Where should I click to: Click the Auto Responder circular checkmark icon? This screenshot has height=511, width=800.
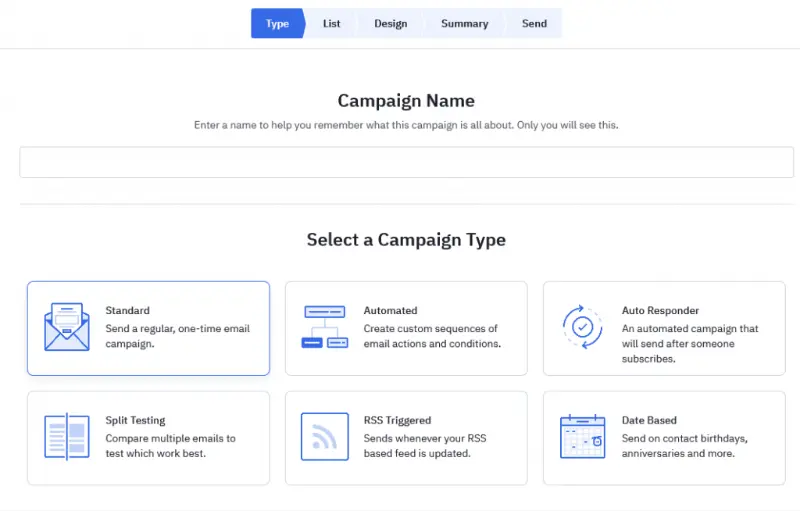[x=582, y=327]
